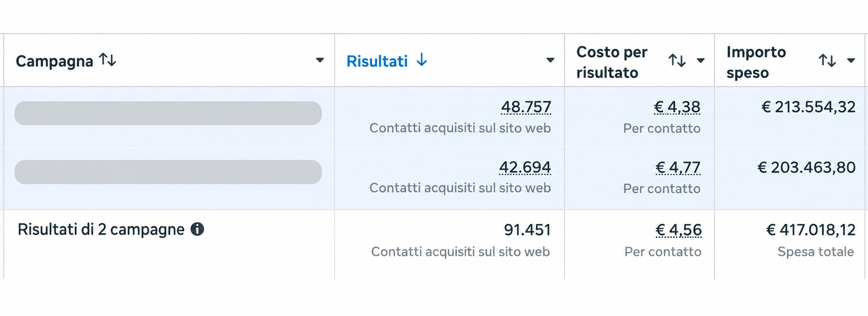
Task: Click the Risultati column header label
Action: point(377,61)
